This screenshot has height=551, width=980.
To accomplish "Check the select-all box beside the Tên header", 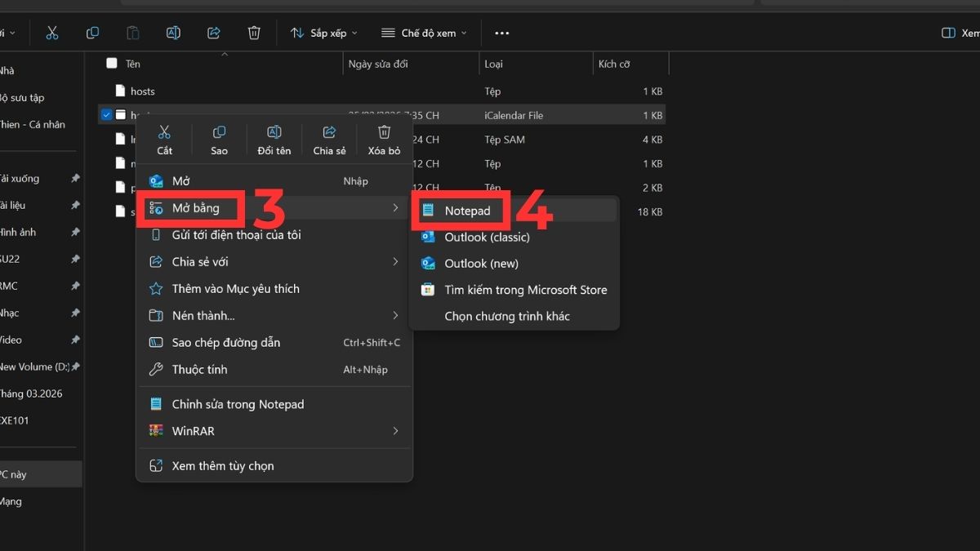I will pos(110,63).
